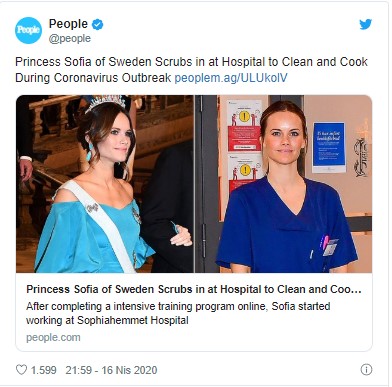Open the right photo with blue scrubs

tap(283, 184)
